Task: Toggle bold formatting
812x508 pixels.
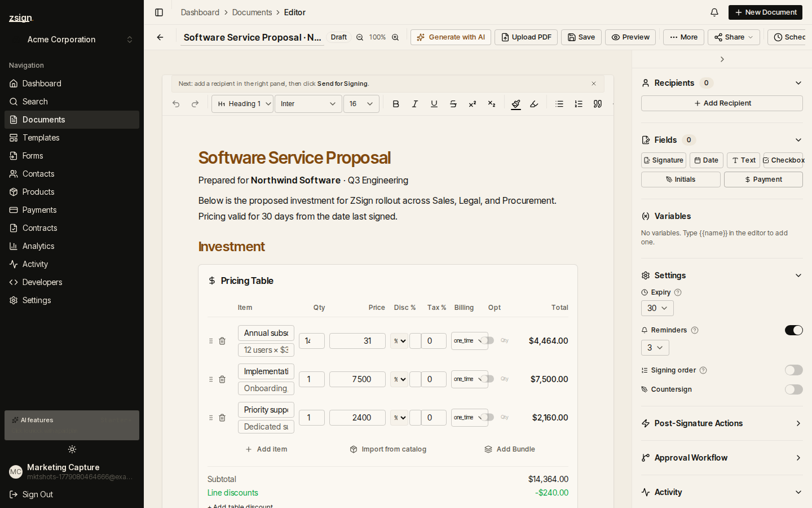Action: point(396,104)
